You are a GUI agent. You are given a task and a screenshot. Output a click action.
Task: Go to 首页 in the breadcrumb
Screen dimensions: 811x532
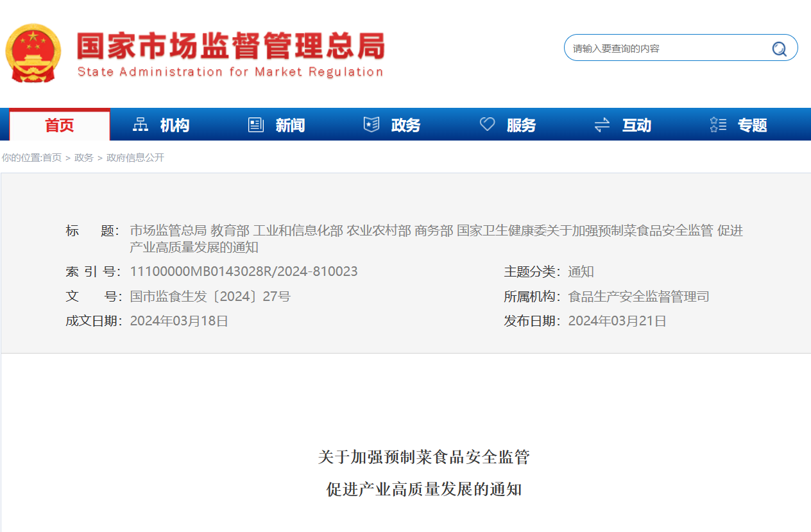click(52, 157)
